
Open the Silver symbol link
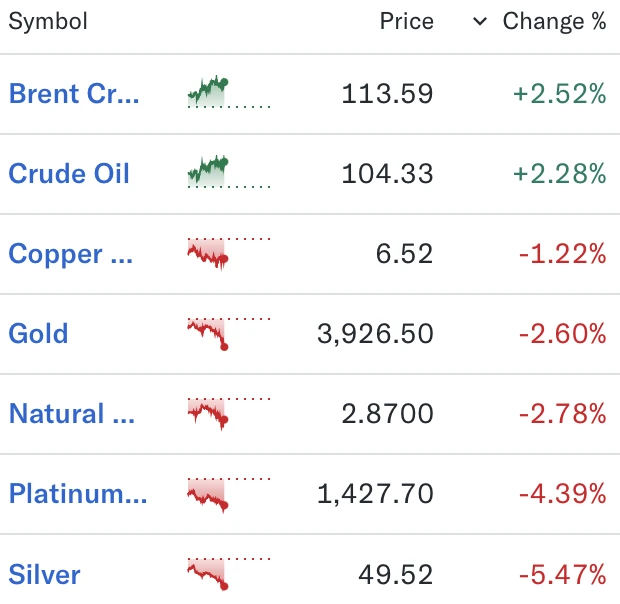coord(44,575)
